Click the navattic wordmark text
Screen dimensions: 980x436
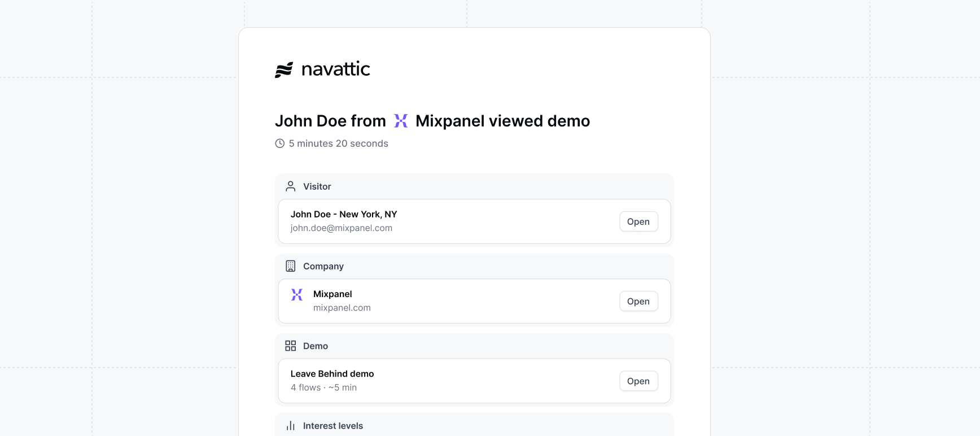point(336,69)
